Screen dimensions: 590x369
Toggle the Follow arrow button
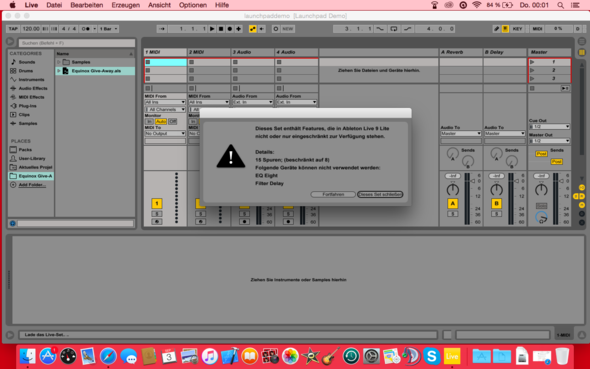point(162,29)
